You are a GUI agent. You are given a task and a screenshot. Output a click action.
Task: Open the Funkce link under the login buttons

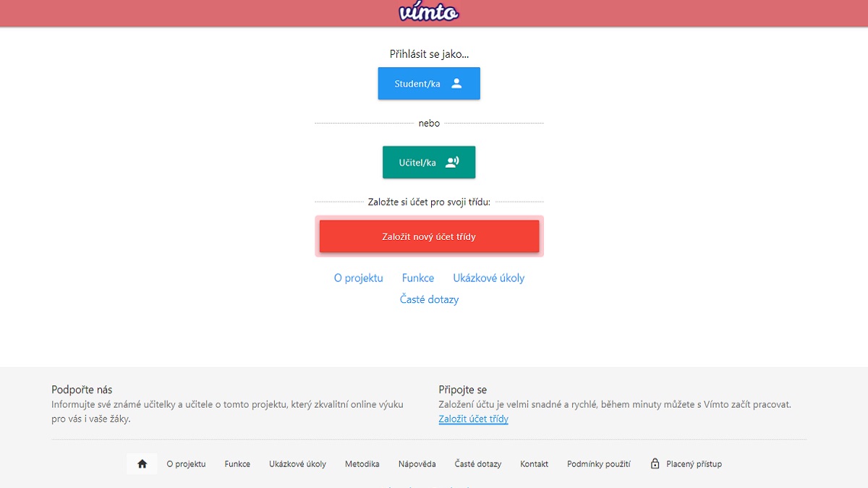417,278
